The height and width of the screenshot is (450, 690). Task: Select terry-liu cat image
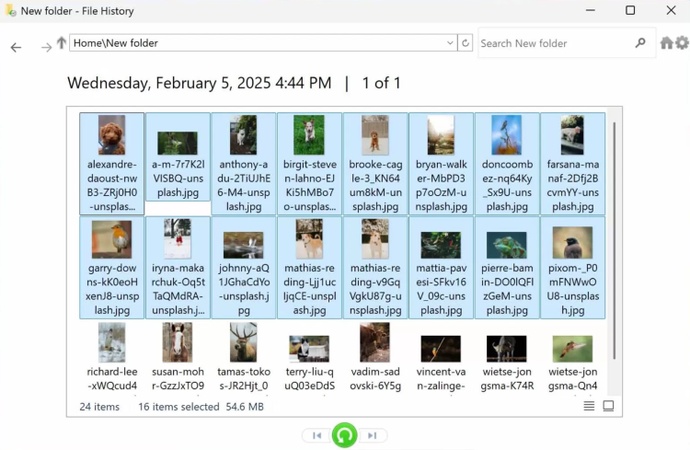click(x=309, y=357)
